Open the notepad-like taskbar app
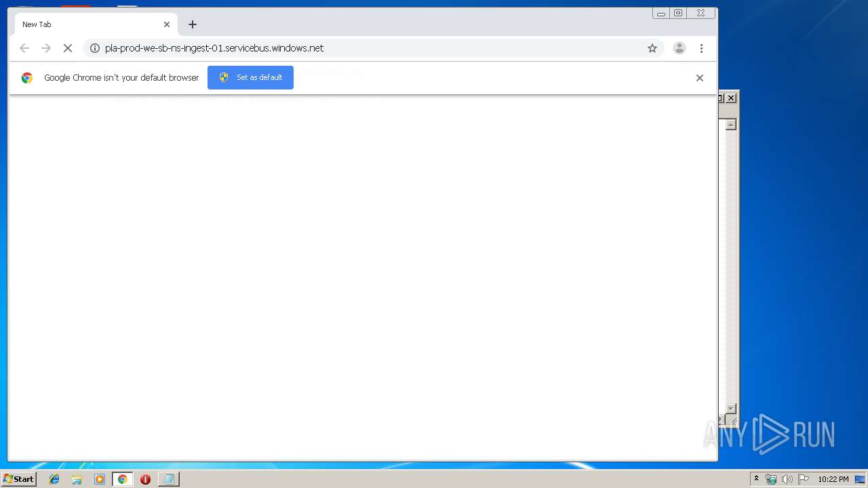This screenshot has height=488, width=868. point(168,479)
